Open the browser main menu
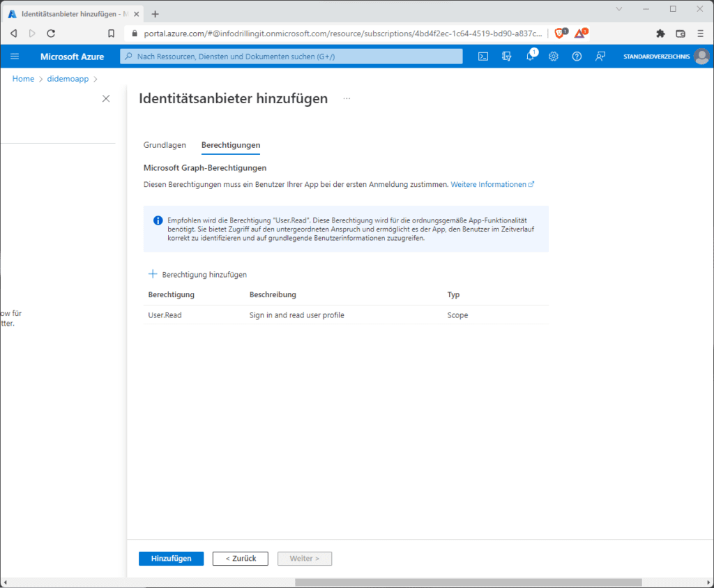 point(700,33)
